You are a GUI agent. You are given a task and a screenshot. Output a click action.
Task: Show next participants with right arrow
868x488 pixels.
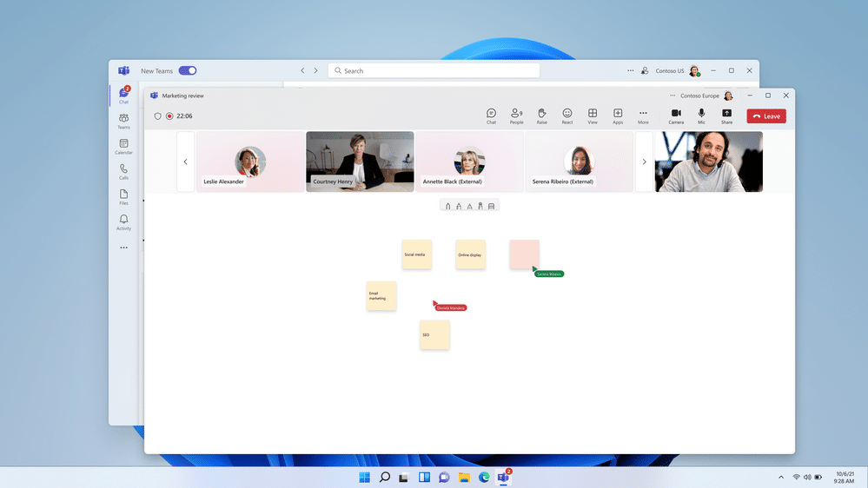click(x=645, y=162)
